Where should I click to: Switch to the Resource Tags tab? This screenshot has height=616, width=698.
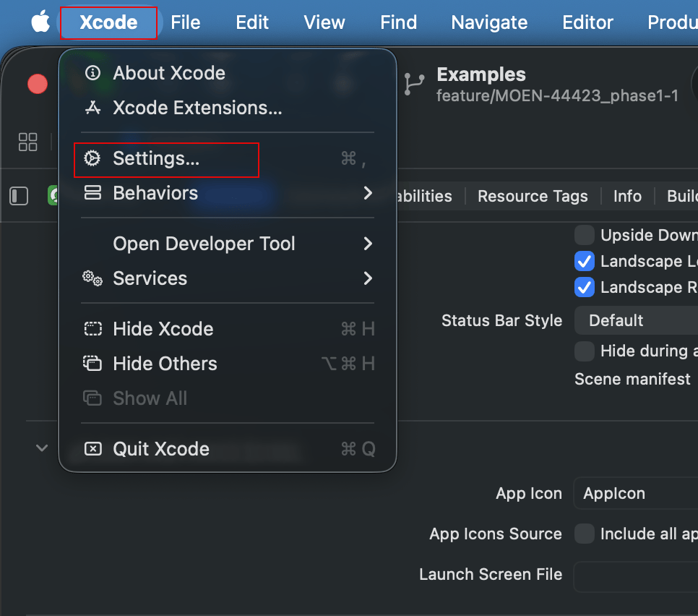click(x=533, y=197)
